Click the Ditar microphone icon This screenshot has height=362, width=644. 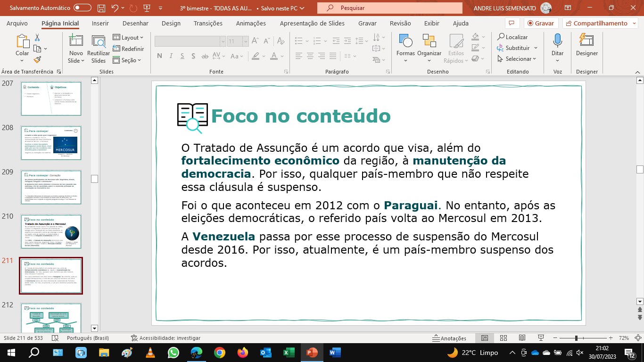(558, 41)
